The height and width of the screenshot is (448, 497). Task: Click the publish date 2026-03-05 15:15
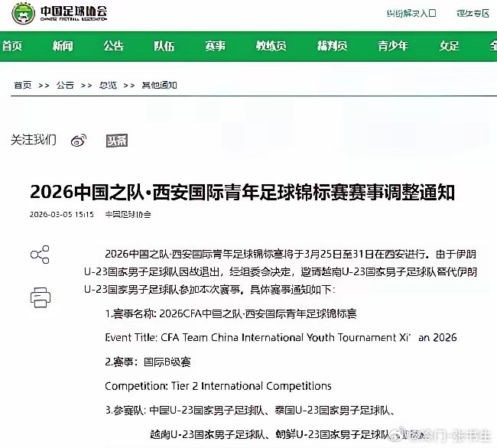pyautogui.click(x=62, y=215)
